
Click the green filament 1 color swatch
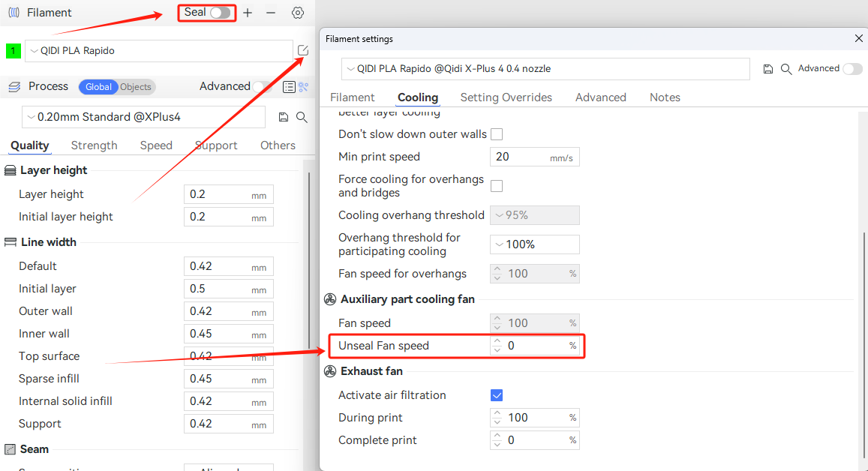(x=14, y=51)
